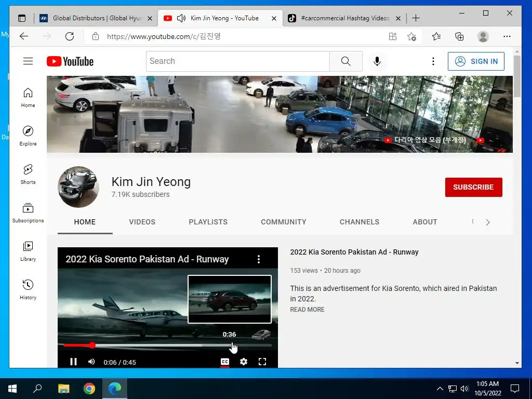The width and height of the screenshot is (532, 399).
Task: Close the Global Distributors tab
Action: 150,18
